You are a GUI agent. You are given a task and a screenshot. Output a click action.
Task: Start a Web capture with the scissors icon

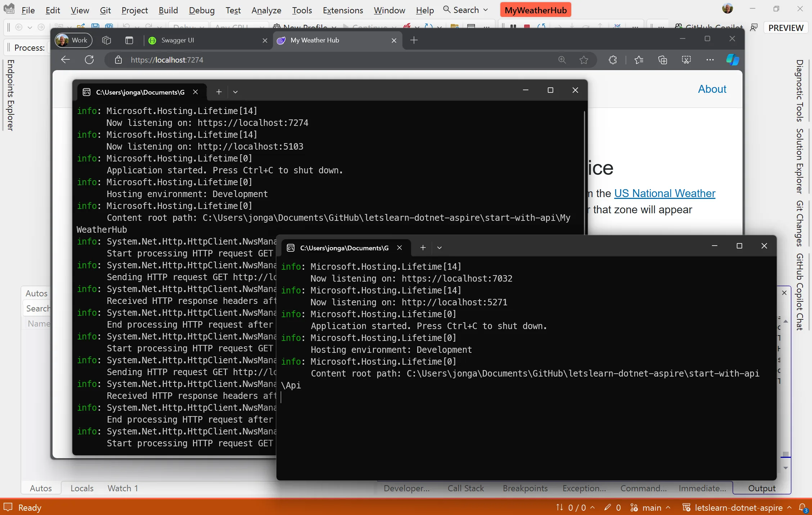[686, 60]
